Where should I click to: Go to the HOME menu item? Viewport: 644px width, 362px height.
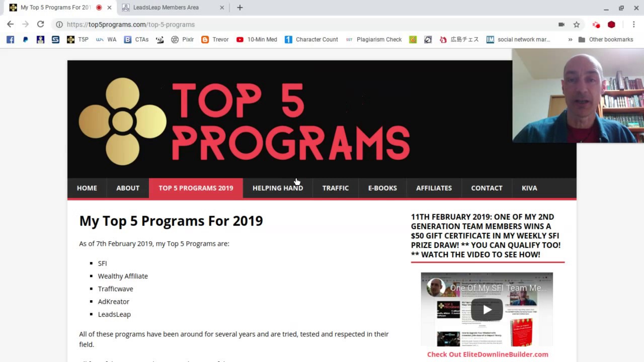(x=87, y=188)
